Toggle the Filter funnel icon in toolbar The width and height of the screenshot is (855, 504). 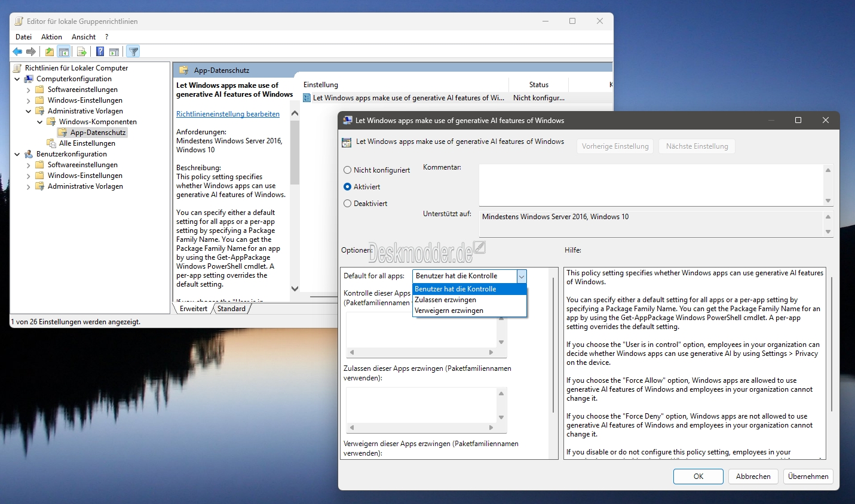pyautogui.click(x=133, y=51)
